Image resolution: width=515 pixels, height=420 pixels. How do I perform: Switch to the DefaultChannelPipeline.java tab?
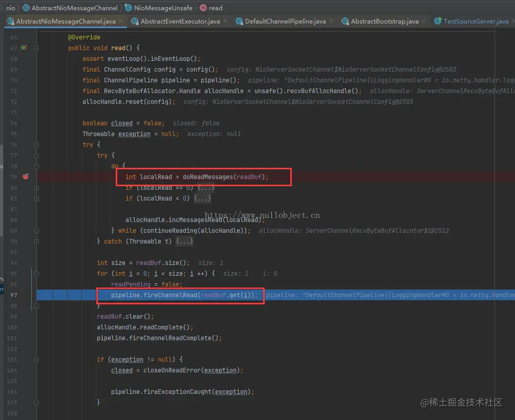pyautogui.click(x=286, y=21)
